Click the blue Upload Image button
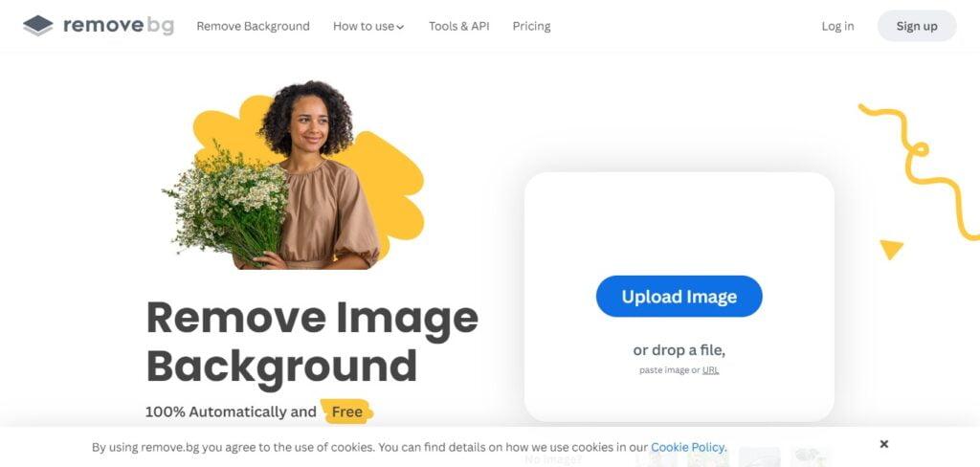Image resolution: width=980 pixels, height=467 pixels. tap(679, 297)
